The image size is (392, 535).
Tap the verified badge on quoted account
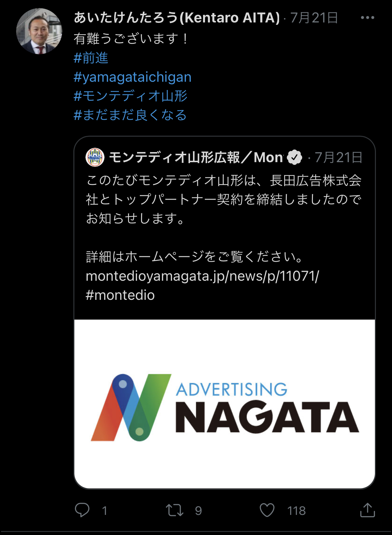[x=295, y=157]
